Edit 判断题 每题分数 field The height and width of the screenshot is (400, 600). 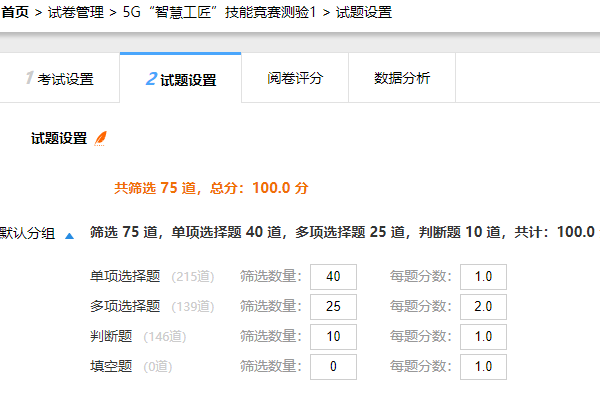483,337
